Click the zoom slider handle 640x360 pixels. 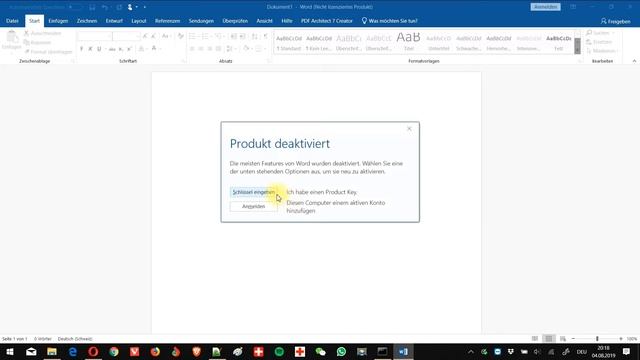pos(597,339)
